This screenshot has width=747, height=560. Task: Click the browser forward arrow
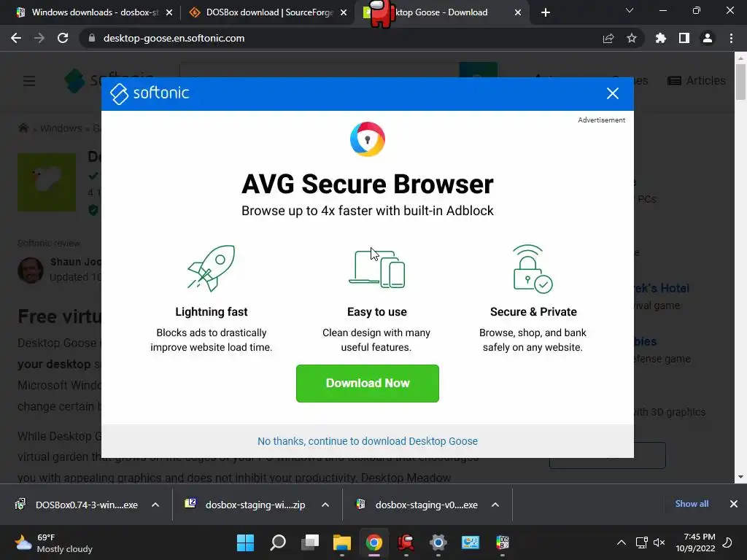(x=39, y=38)
